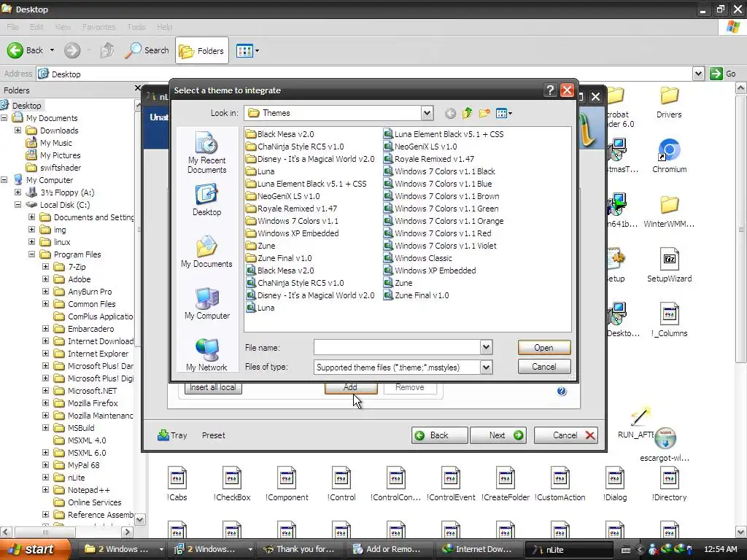Open Files of type dropdown
The image size is (747, 560).
[x=486, y=367]
